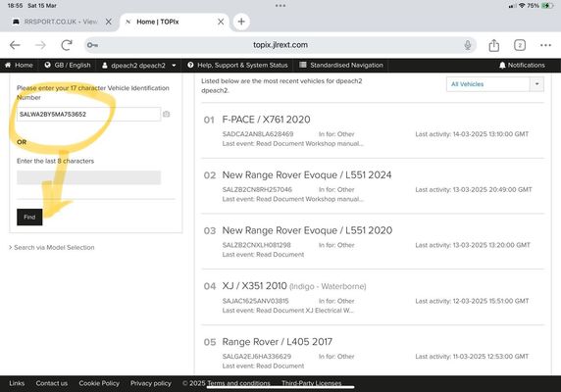Click the 17 character VIN input field
The width and height of the screenshot is (561, 392).
[88, 114]
